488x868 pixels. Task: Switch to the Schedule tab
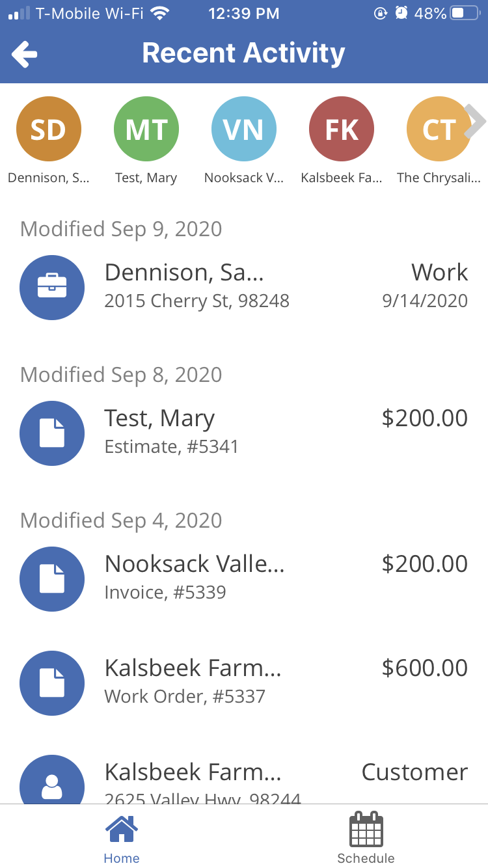pos(366,839)
